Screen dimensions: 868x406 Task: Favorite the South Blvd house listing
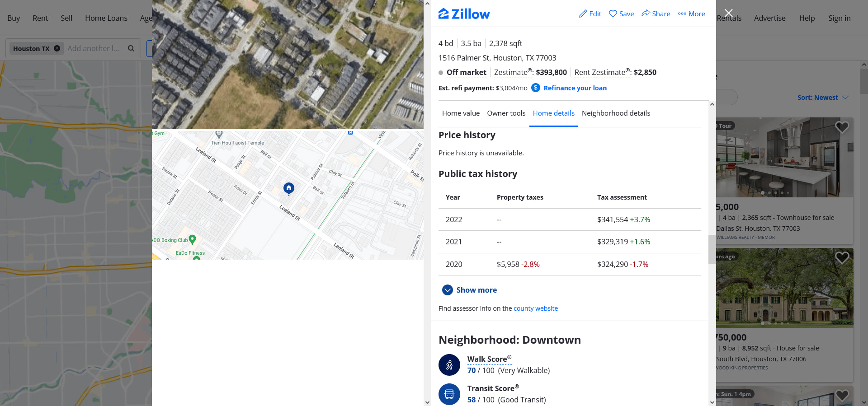842,258
